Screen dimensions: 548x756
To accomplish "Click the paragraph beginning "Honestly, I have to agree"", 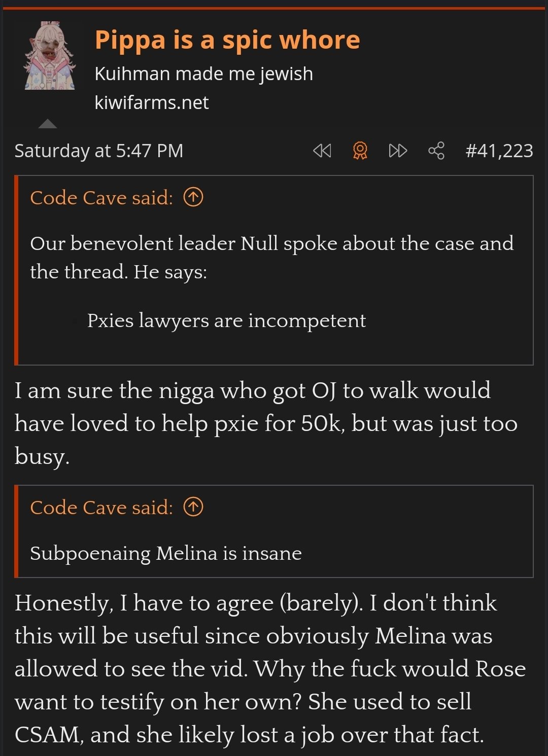I will (x=269, y=668).
